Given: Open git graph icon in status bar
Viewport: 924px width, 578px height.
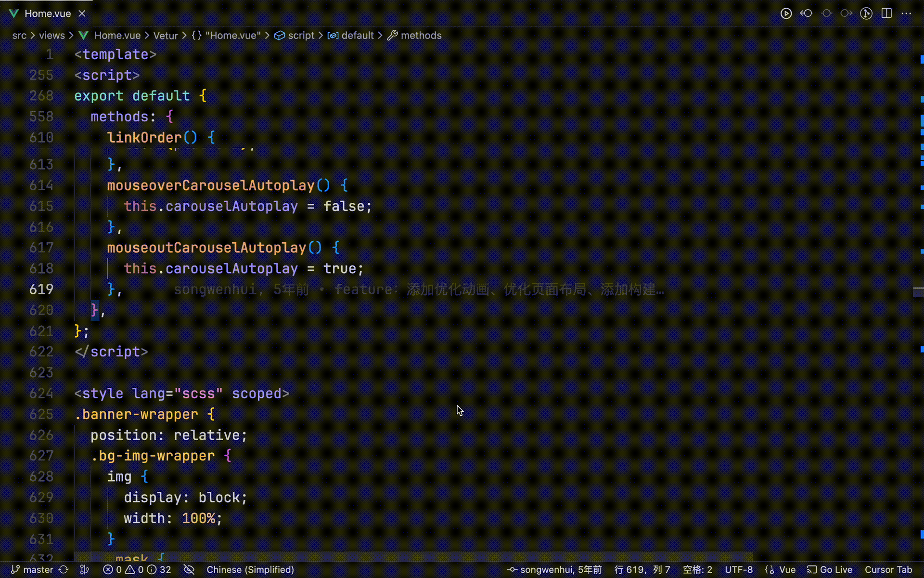Looking at the screenshot, I should (85, 570).
